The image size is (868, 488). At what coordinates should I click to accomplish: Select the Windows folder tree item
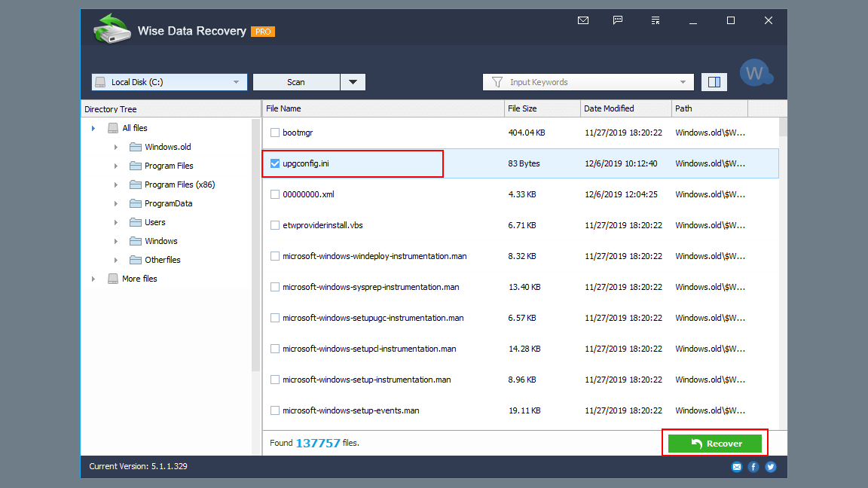point(161,241)
